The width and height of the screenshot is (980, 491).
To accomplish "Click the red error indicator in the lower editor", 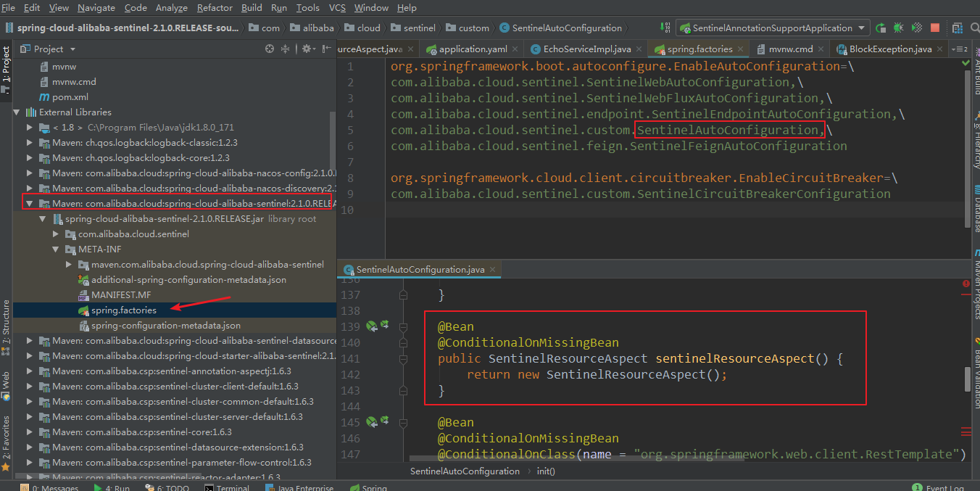I will coord(966,284).
